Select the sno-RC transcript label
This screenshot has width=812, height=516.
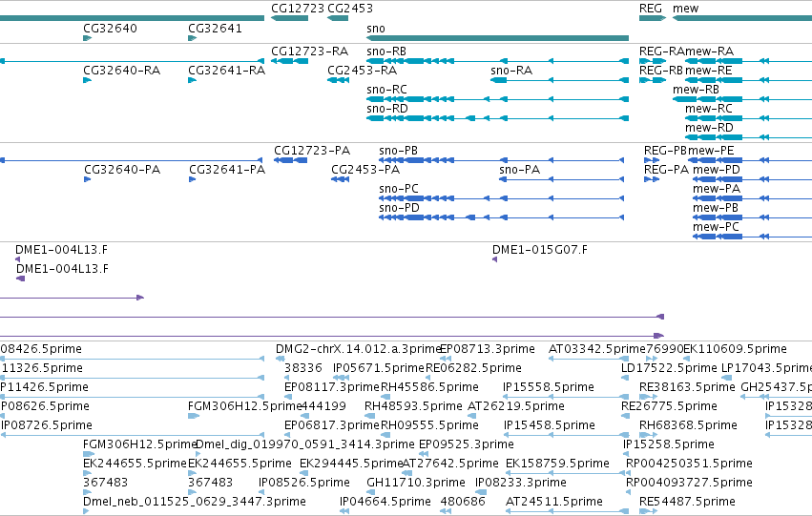tap(386, 90)
